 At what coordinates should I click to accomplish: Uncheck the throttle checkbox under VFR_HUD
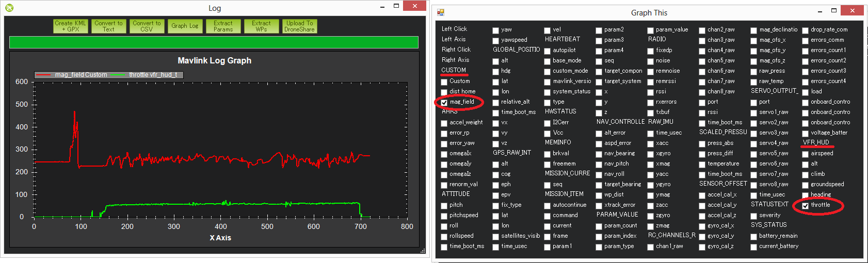tap(806, 206)
